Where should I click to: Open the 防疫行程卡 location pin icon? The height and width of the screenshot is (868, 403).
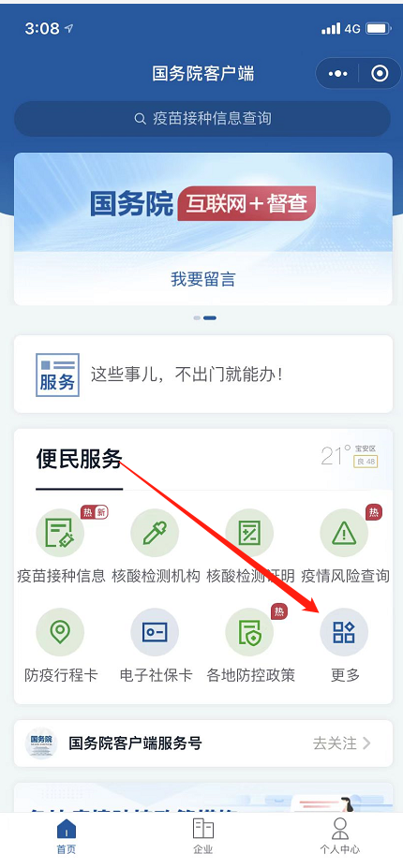[60, 632]
